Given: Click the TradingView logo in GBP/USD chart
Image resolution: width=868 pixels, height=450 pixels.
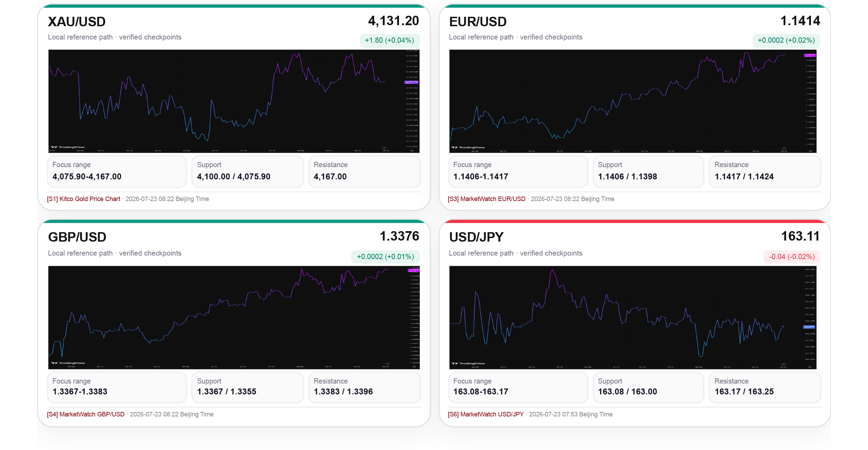Looking at the screenshot, I should pyautogui.click(x=68, y=363).
